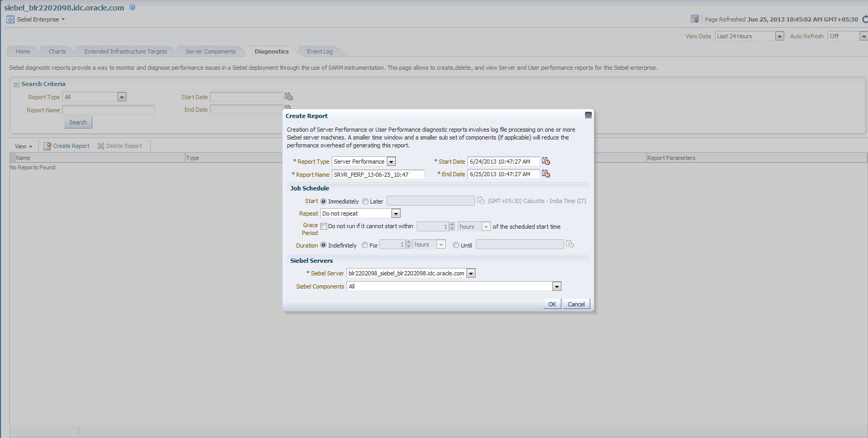Click the hostname siebel_blr2202098.idc.oracle.com title
This screenshot has width=868, height=438.
click(64, 8)
